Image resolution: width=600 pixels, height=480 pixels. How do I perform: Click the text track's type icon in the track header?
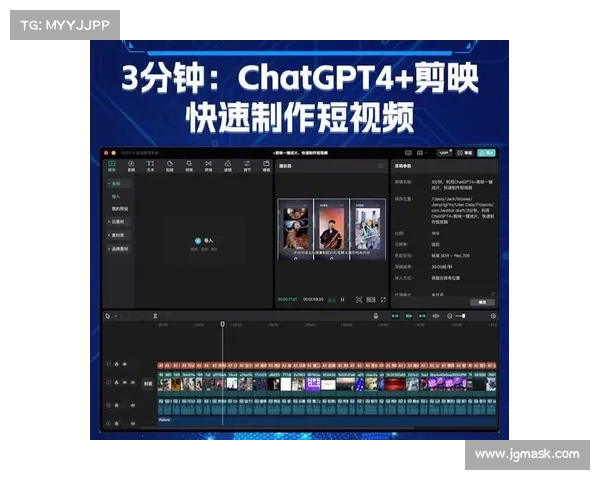[109, 364]
